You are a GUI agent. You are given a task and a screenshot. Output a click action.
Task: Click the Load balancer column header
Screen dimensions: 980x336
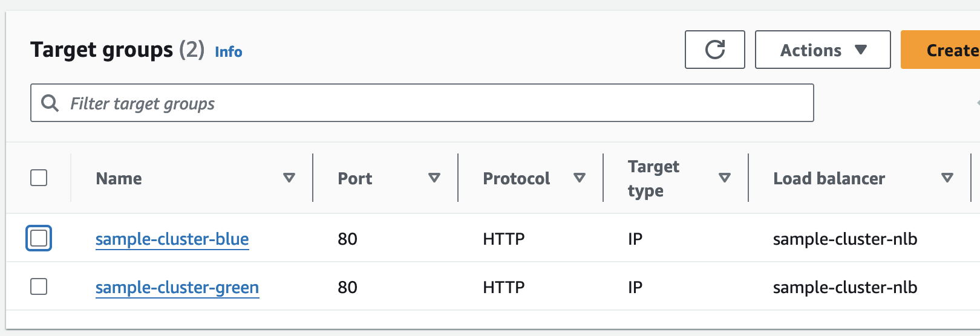coord(829,179)
